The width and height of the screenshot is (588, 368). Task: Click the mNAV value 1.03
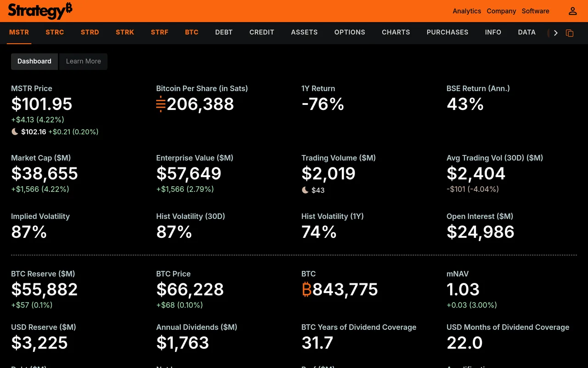463,290
